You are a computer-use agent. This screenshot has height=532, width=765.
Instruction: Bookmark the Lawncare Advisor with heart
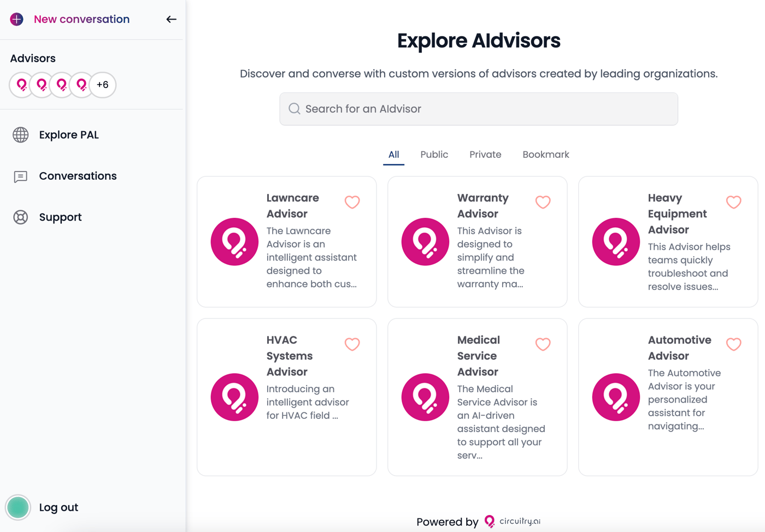(352, 202)
